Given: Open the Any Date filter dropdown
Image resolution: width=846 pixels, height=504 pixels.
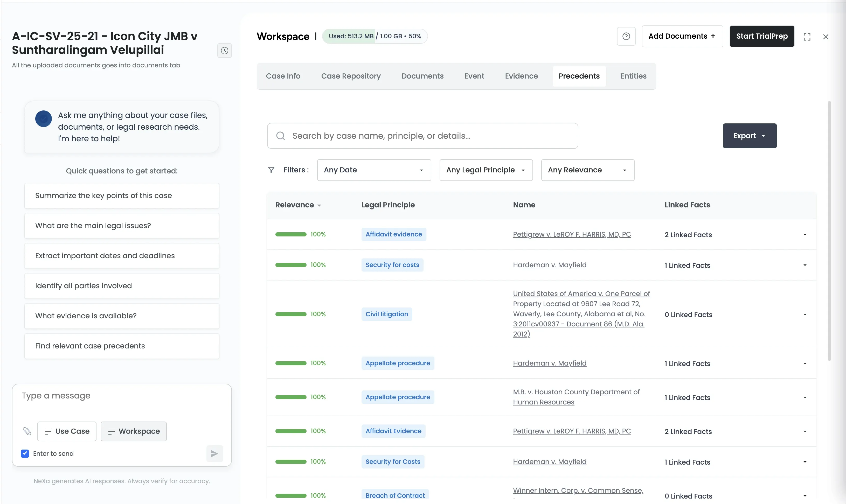Looking at the screenshot, I should click(374, 170).
